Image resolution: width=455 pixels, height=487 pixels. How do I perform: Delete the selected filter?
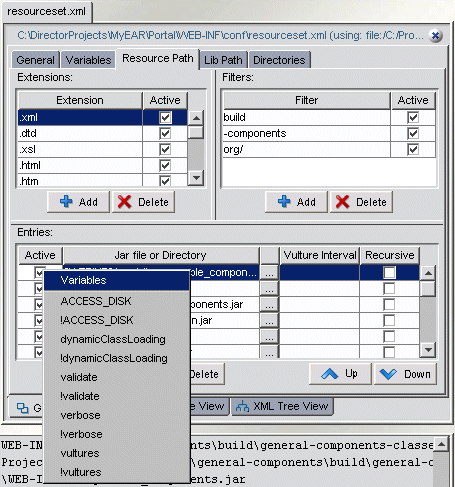click(x=361, y=202)
